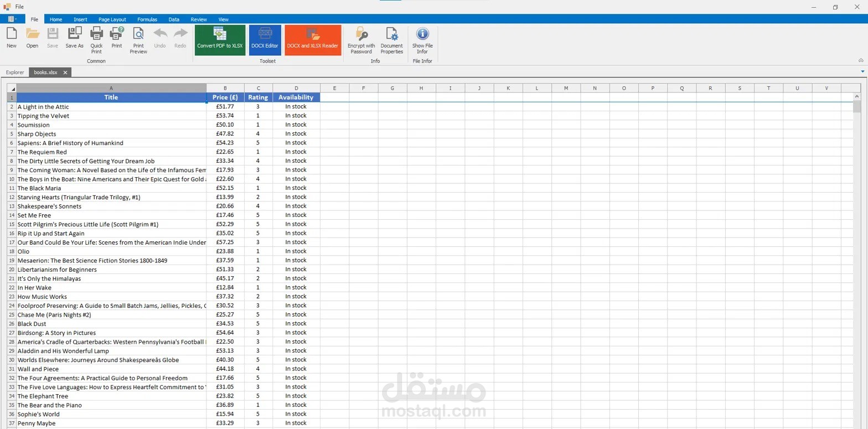
Task: Create a new document with New icon
Action: click(12, 38)
